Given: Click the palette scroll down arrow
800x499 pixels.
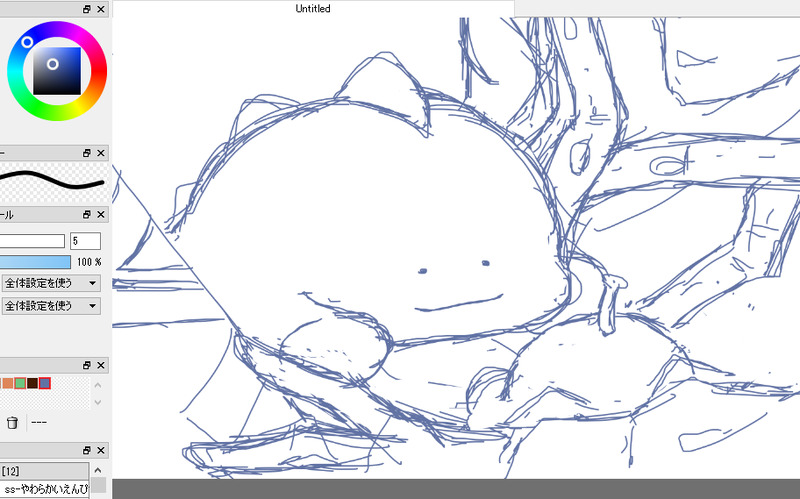Looking at the screenshot, I should 98,403.
